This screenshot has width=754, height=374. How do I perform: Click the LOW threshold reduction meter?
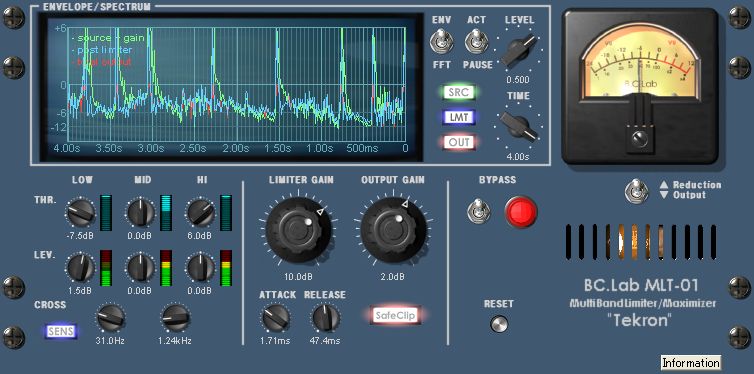pos(106,213)
